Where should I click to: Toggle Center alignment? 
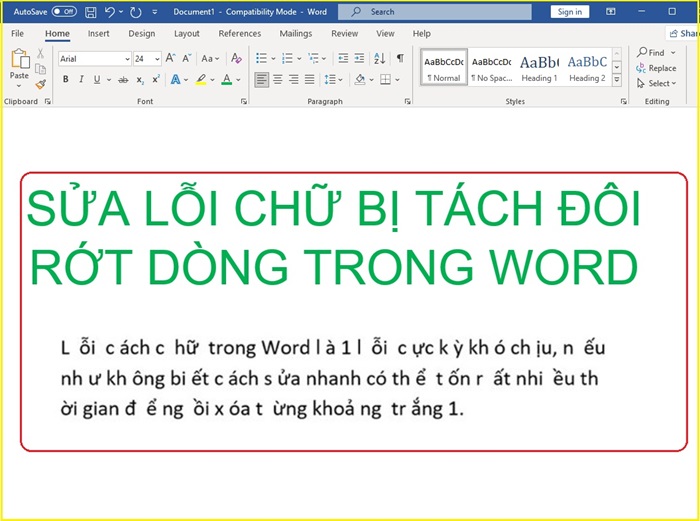pos(278,80)
